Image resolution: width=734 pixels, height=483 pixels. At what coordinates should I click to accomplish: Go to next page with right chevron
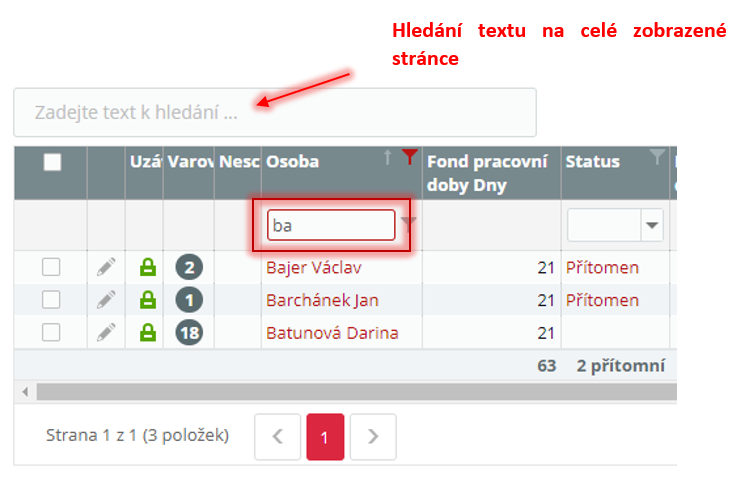(x=373, y=437)
